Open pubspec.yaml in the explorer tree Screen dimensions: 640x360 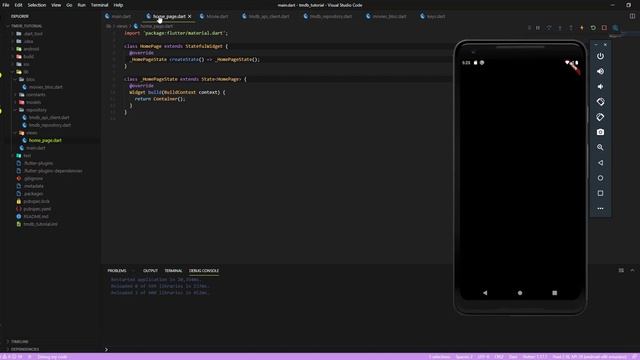[x=37, y=209]
